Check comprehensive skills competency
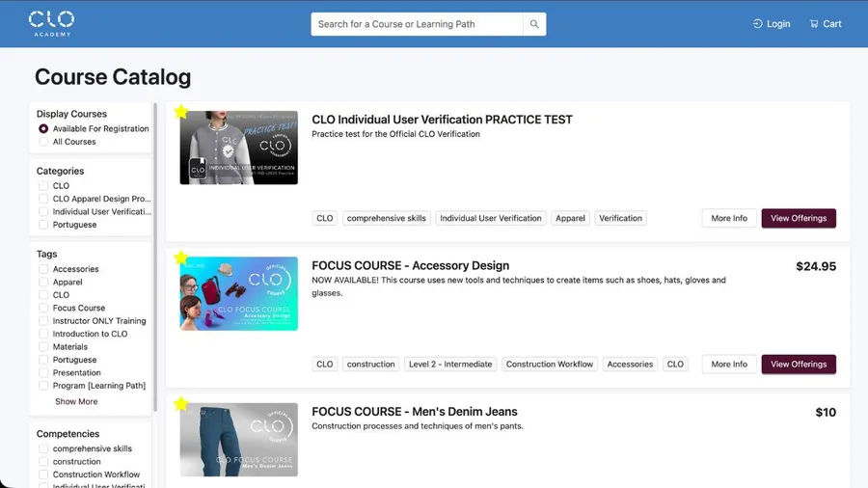The width and height of the screenshot is (868, 488). [43, 448]
